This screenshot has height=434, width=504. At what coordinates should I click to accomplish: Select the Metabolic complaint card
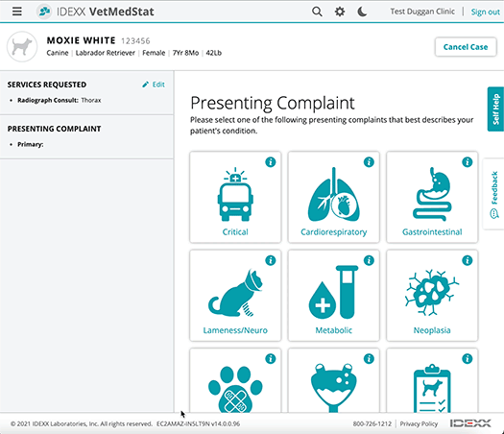pos(334,296)
